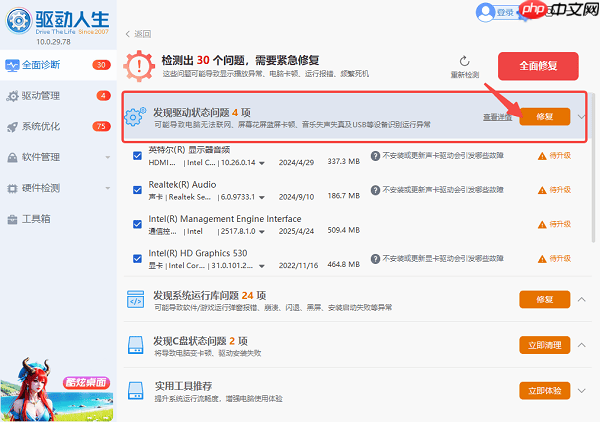Click the system runtime library code icon
This screenshot has width=600, height=422.
(x=135, y=300)
